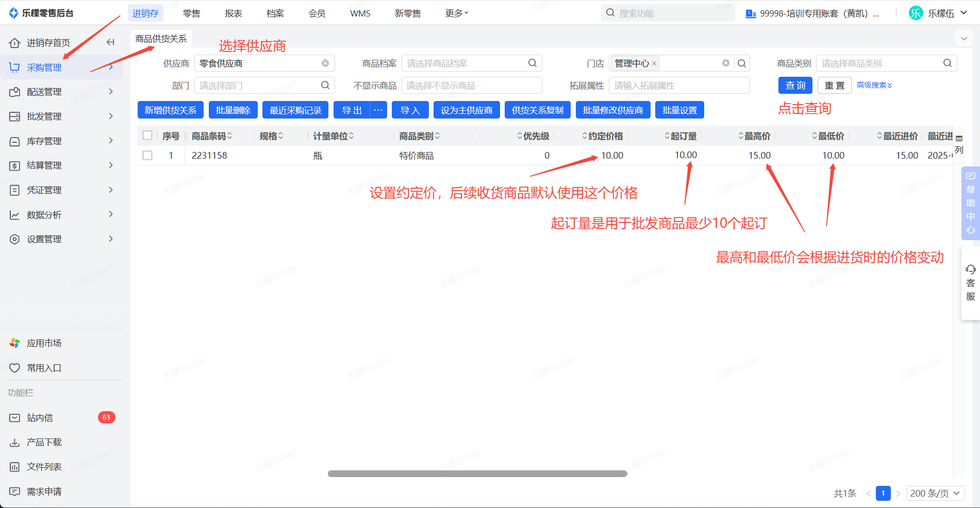
Task: Click the search icon in 商品档案 field
Action: (x=533, y=63)
